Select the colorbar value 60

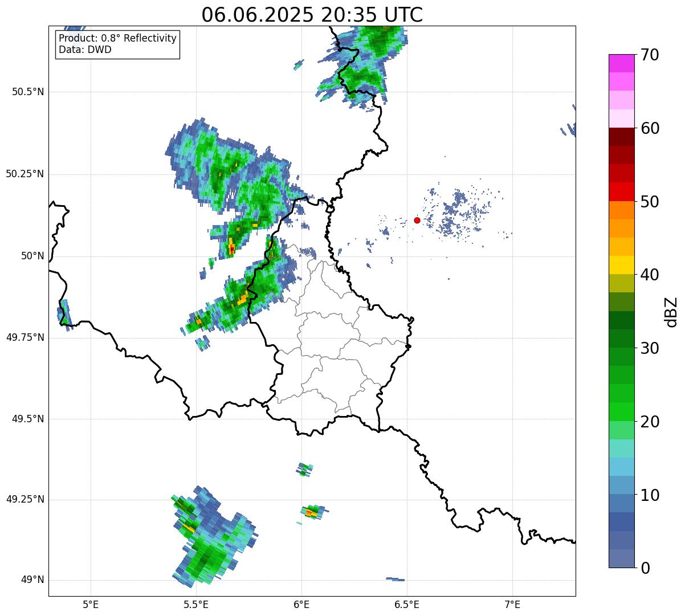point(650,128)
